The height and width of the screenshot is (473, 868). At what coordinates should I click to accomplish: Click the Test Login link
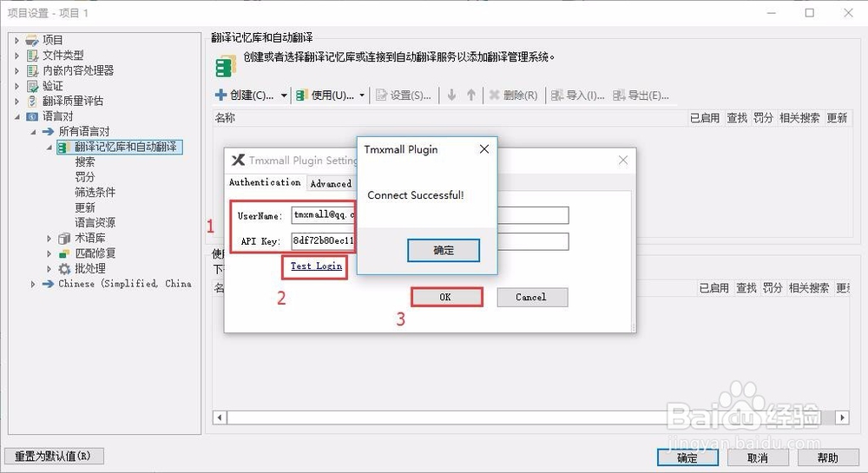[316, 266]
